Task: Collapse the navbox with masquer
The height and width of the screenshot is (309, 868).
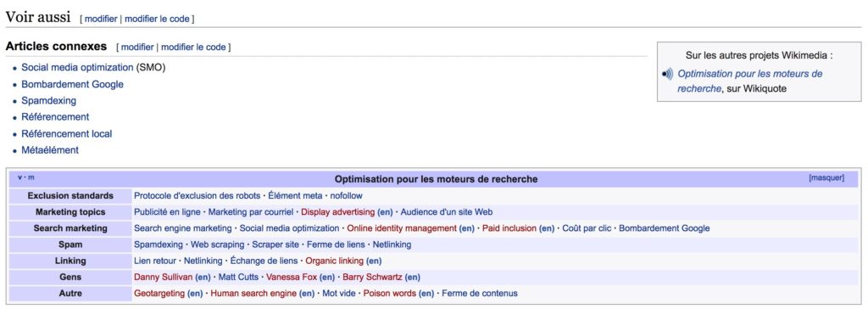Action: [x=826, y=178]
